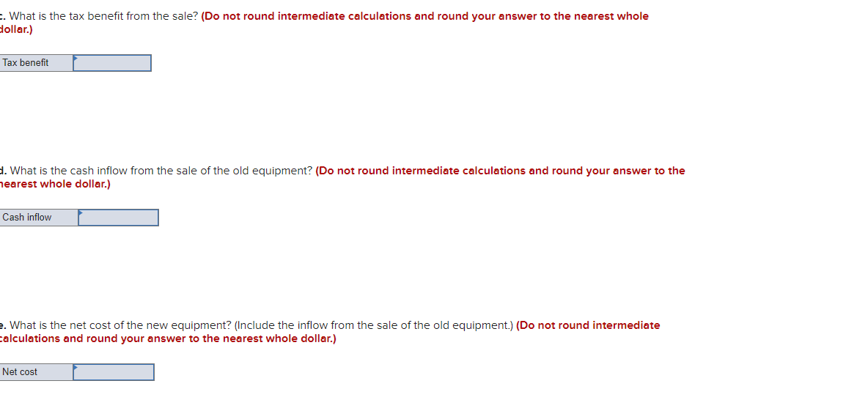The image size is (868, 411).
Task: Click the question text about cash inflow from old equipment
Action: click(x=161, y=171)
